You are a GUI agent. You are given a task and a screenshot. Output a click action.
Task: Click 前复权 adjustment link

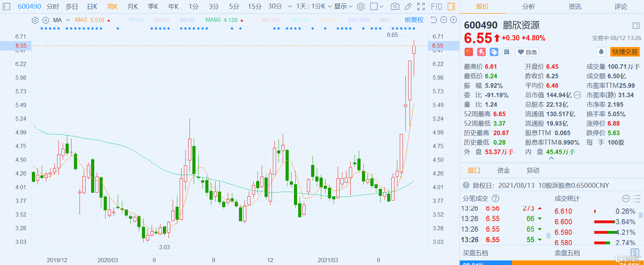(414, 20)
